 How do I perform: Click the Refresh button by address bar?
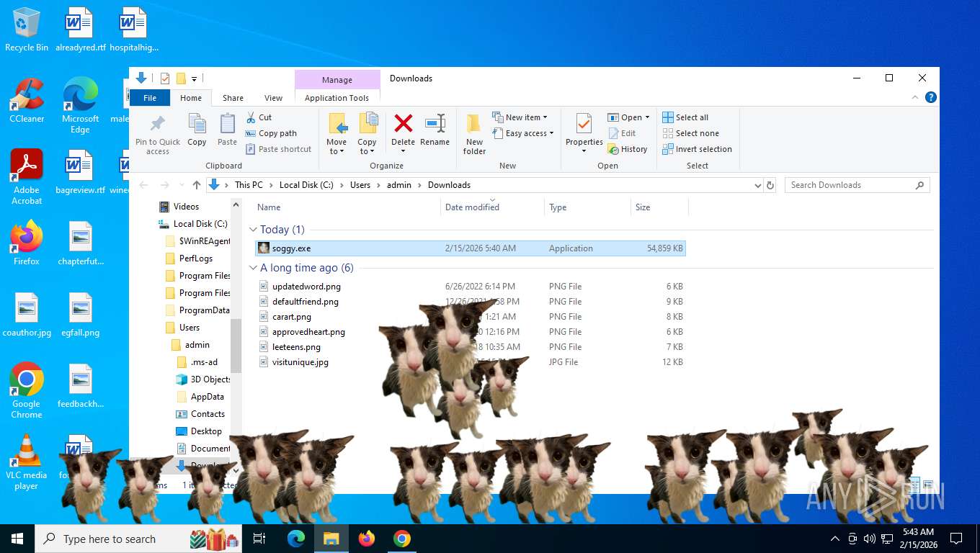coord(770,185)
